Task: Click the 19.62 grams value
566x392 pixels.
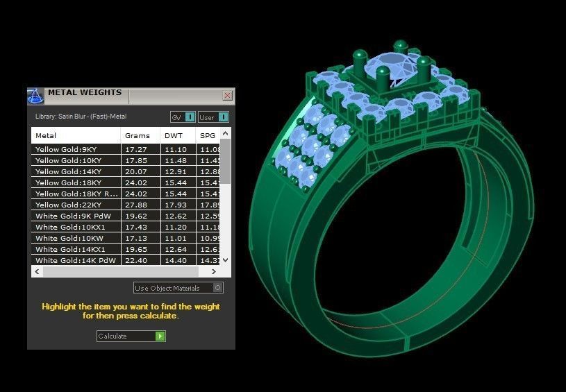Action: (x=136, y=216)
